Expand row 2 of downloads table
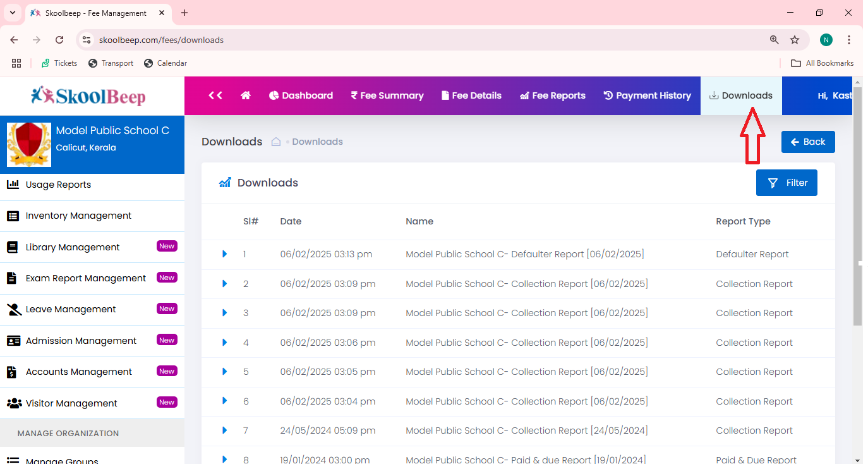 pyautogui.click(x=224, y=284)
